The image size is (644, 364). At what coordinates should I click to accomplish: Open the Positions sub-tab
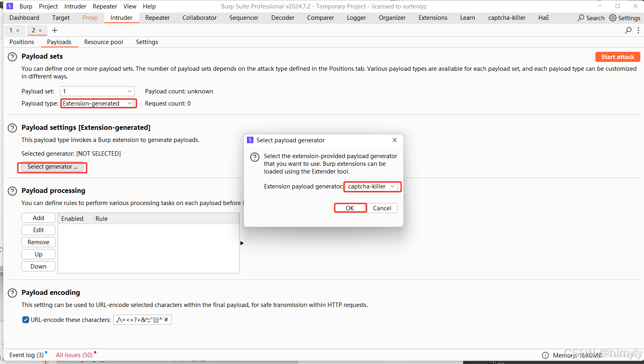coord(22,42)
